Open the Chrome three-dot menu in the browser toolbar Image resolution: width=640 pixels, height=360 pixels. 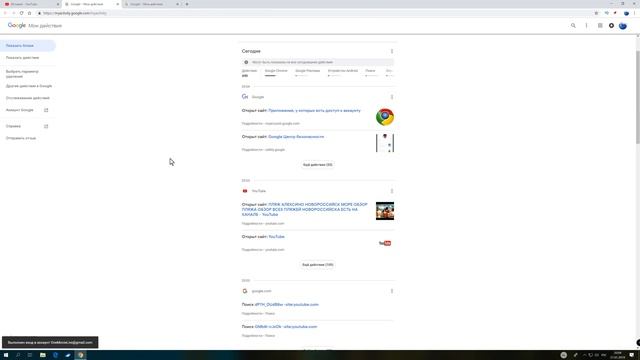click(x=634, y=13)
